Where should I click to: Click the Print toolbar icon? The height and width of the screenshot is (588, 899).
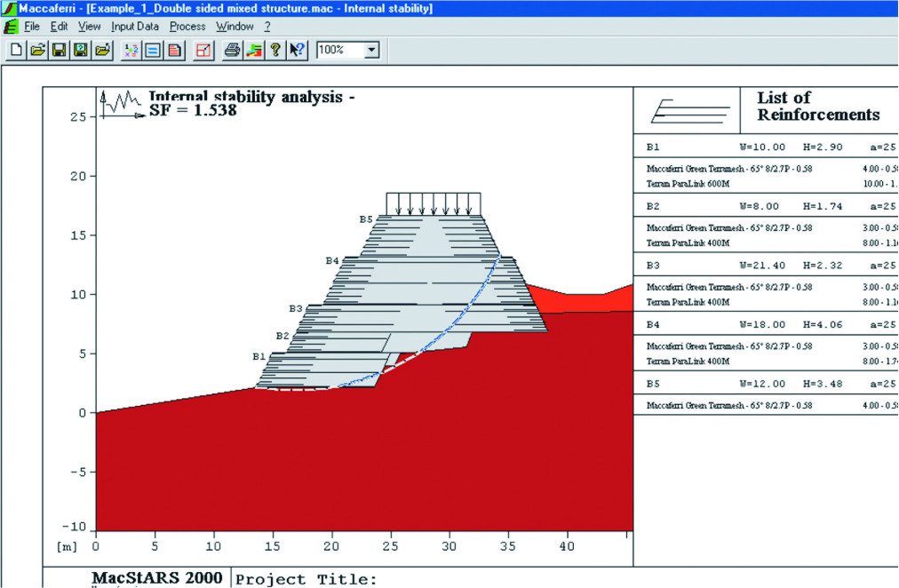click(232, 51)
